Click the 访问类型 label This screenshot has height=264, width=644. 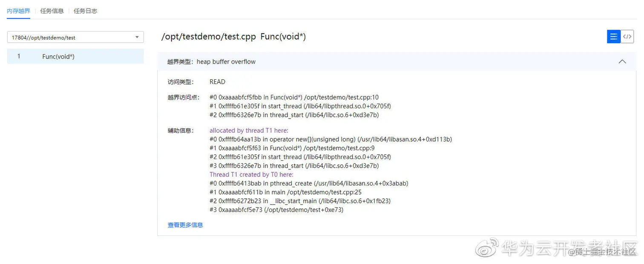click(x=181, y=82)
